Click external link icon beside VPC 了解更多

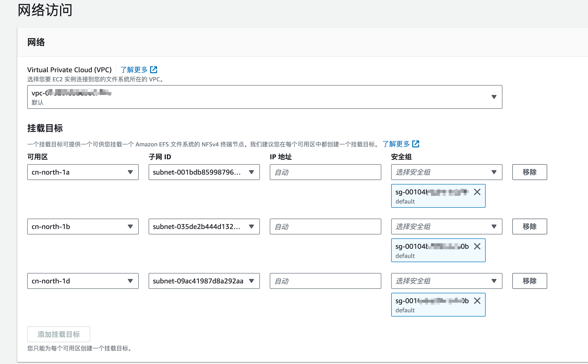[154, 70]
